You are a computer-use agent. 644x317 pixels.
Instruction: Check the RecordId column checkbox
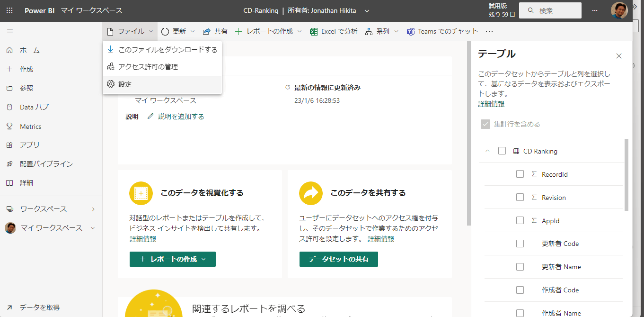[x=520, y=174]
